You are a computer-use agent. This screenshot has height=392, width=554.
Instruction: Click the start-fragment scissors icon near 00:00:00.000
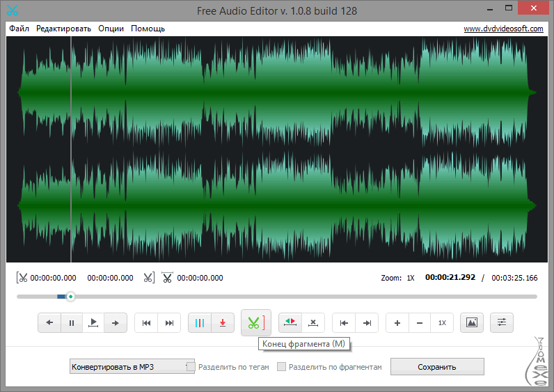tap(22, 278)
